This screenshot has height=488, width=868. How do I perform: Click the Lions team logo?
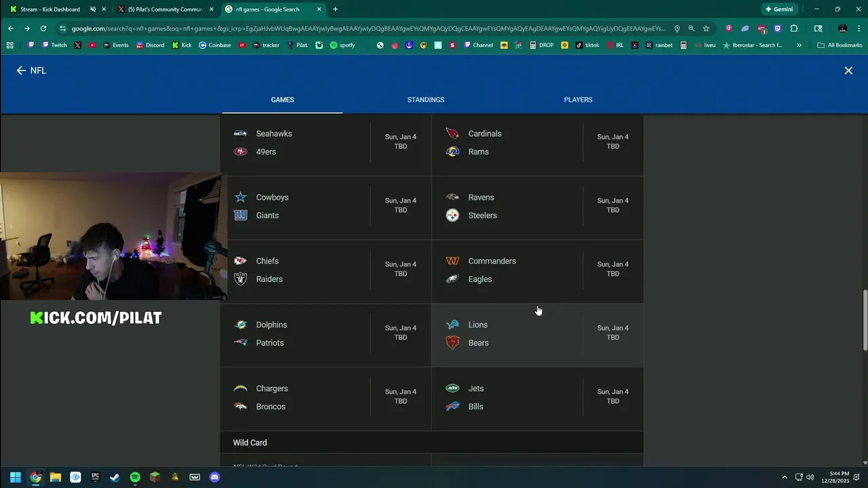pos(452,325)
